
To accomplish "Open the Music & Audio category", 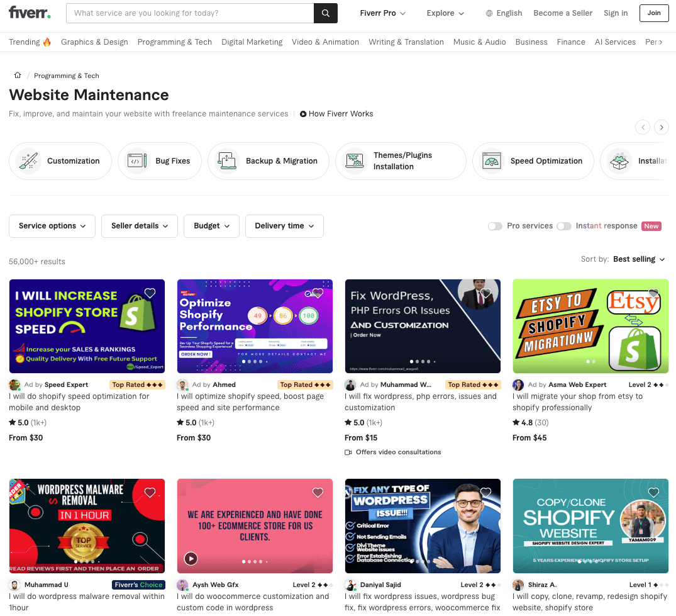I will click(x=479, y=42).
